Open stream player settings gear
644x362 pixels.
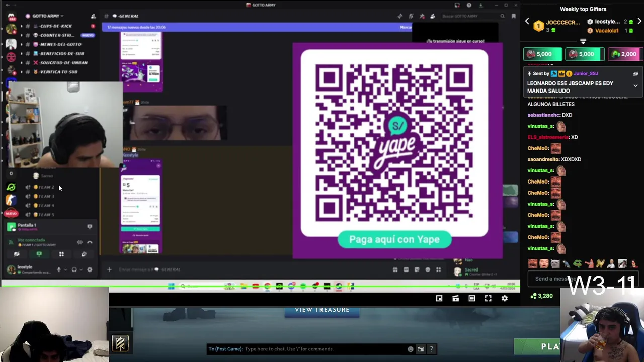click(505, 299)
